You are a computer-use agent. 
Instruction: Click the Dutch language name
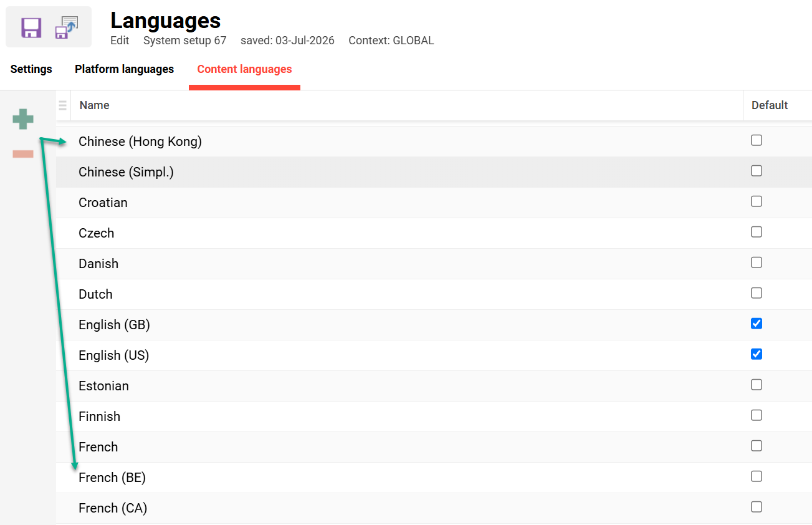(95, 294)
